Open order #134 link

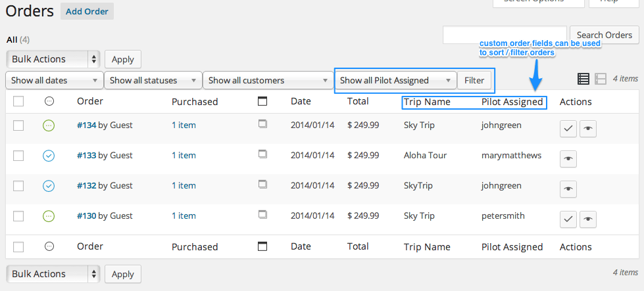pyautogui.click(x=87, y=125)
